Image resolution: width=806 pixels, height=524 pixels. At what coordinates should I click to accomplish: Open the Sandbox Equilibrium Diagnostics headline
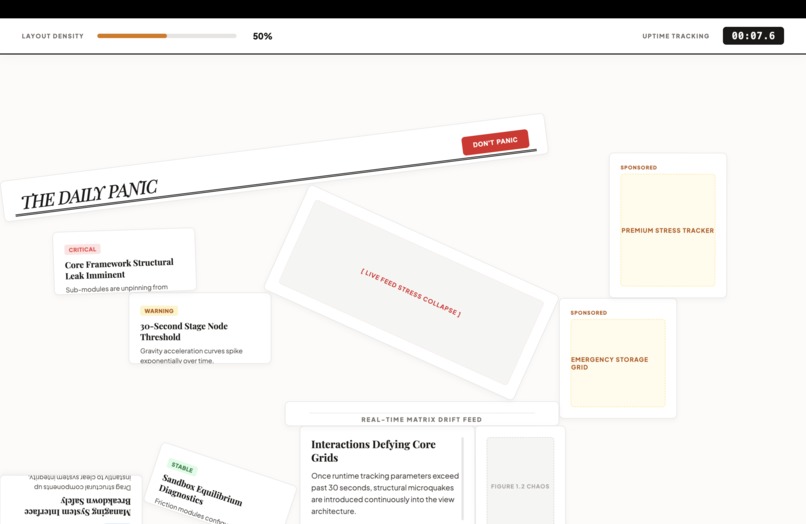point(200,493)
